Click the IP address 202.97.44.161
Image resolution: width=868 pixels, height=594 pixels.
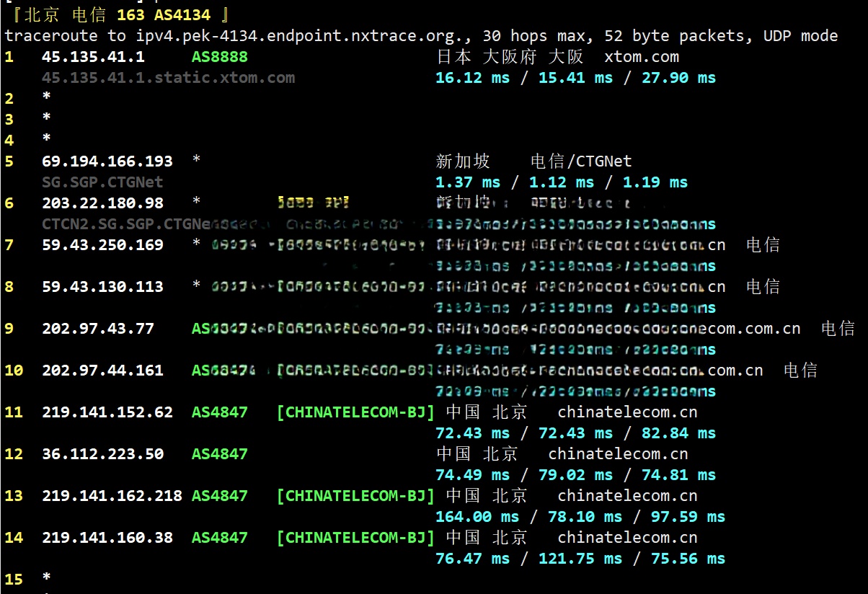102,371
